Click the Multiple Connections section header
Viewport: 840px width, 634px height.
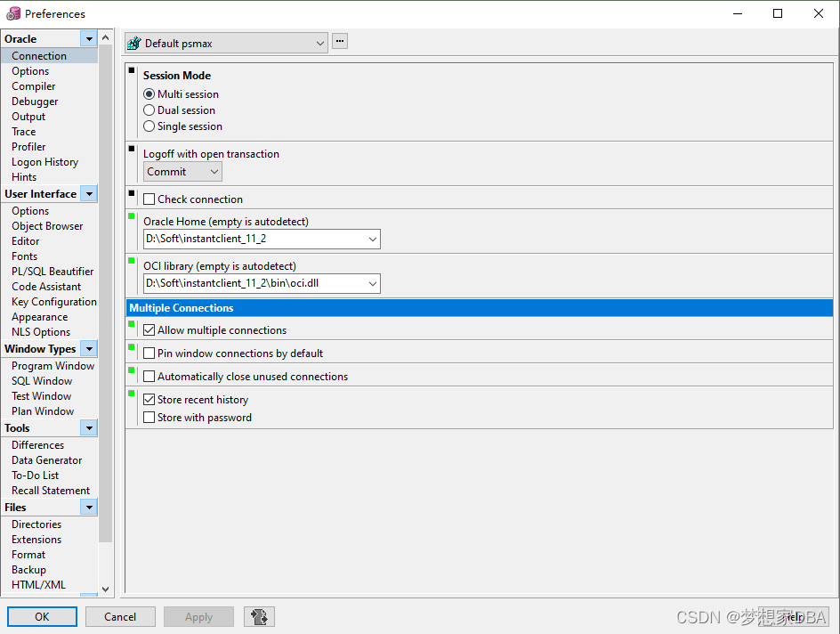pyautogui.click(x=480, y=307)
